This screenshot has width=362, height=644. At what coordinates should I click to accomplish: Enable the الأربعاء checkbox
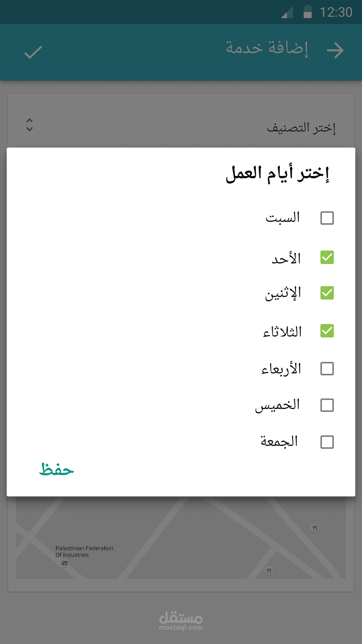[327, 369]
